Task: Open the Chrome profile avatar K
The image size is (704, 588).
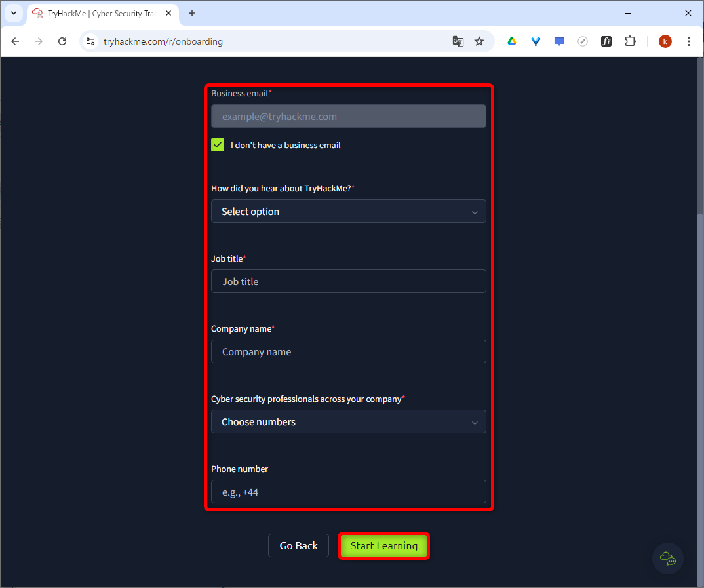Action: [x=665, y=41]
